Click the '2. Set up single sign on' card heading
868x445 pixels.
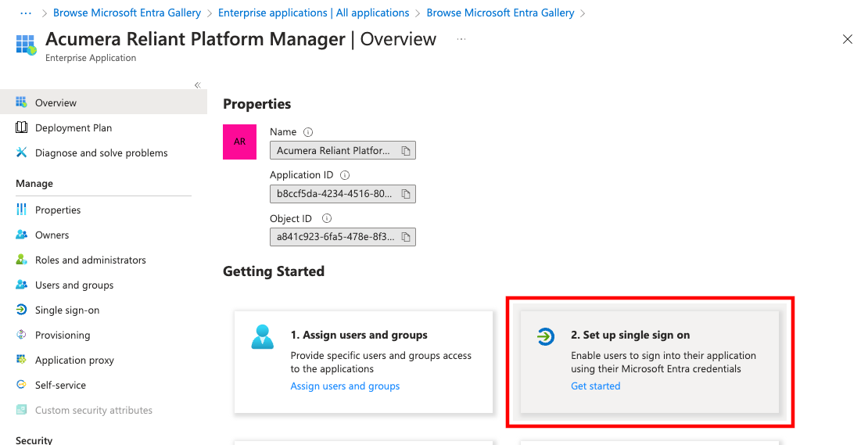coord(630,335)
